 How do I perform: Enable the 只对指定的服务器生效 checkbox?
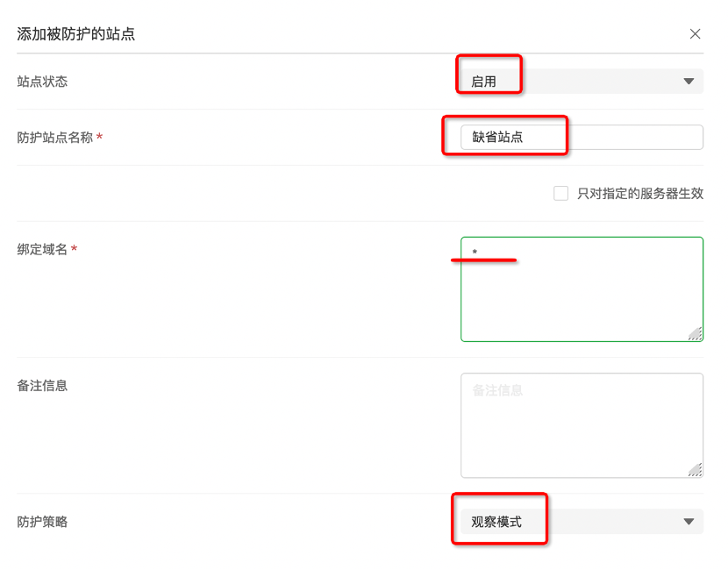(x=561, y=194)
